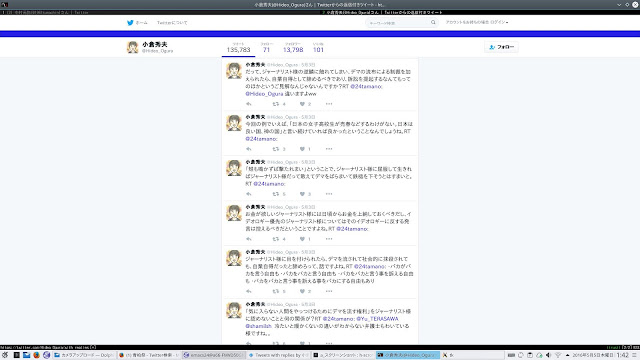Open @24tamano mention in tweet starting 今回の例でいえば
This screenshot has width=640, height=360.
click(x=261, y=139)
